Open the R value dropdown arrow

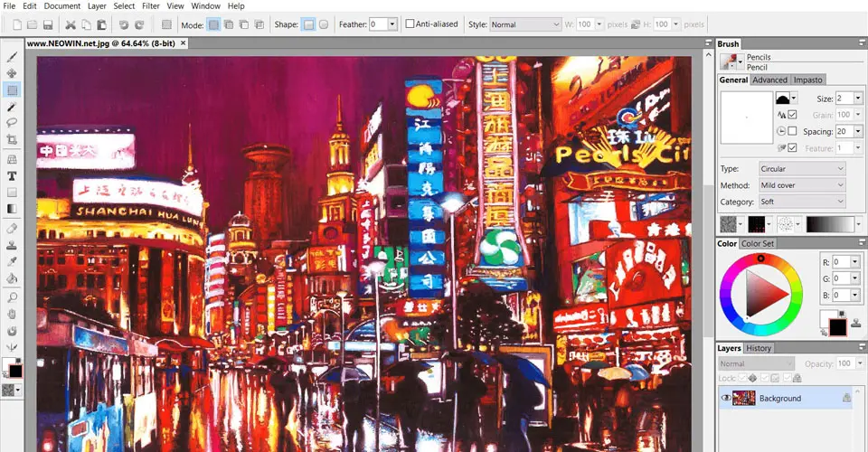855,261
